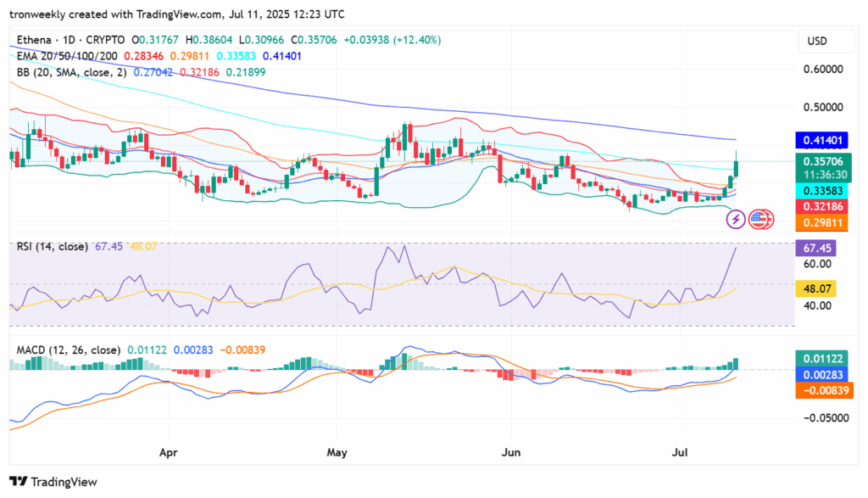Click the MACD legend value 0.00283
Screen dimensions: 868x498
click(193, 350)
